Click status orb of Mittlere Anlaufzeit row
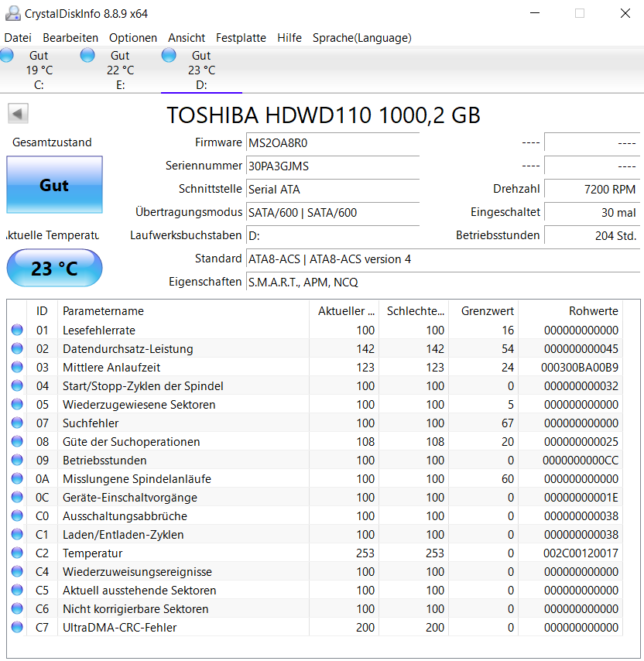 click(x=17, y=367)
